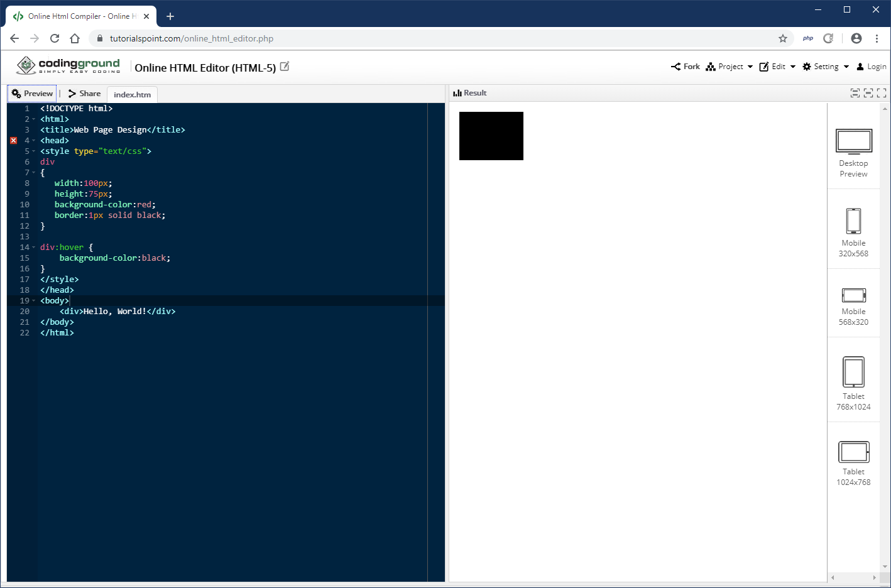This screenshot has height=588, width=891.
Task: Edit the project title pencil icon
Action: tap(285, 66)
